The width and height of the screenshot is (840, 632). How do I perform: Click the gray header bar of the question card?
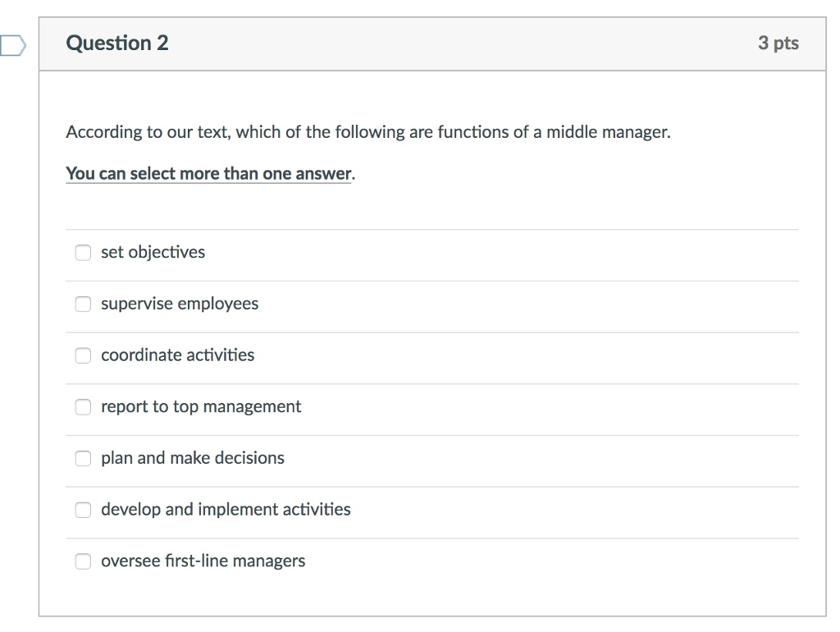tap(459, 44)
